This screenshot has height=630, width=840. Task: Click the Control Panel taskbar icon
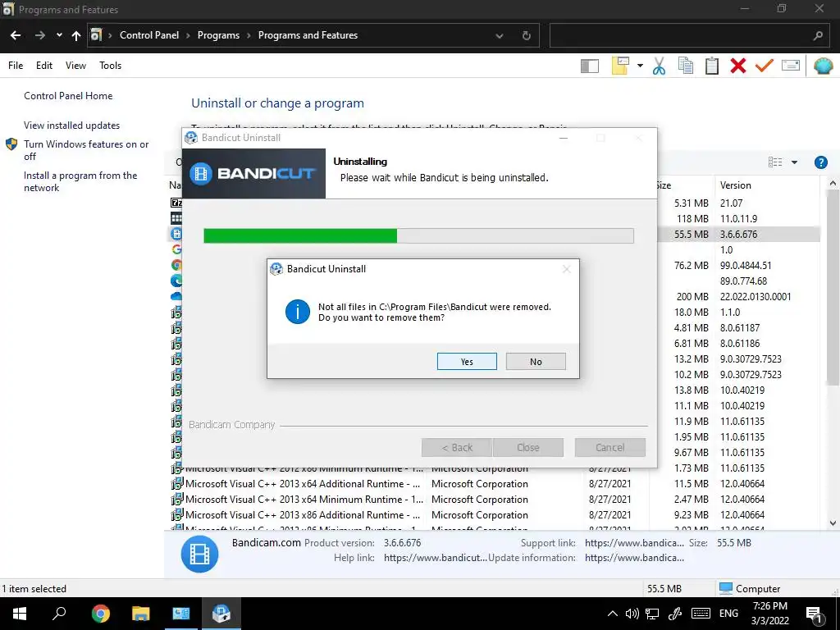tap(181, 614)
